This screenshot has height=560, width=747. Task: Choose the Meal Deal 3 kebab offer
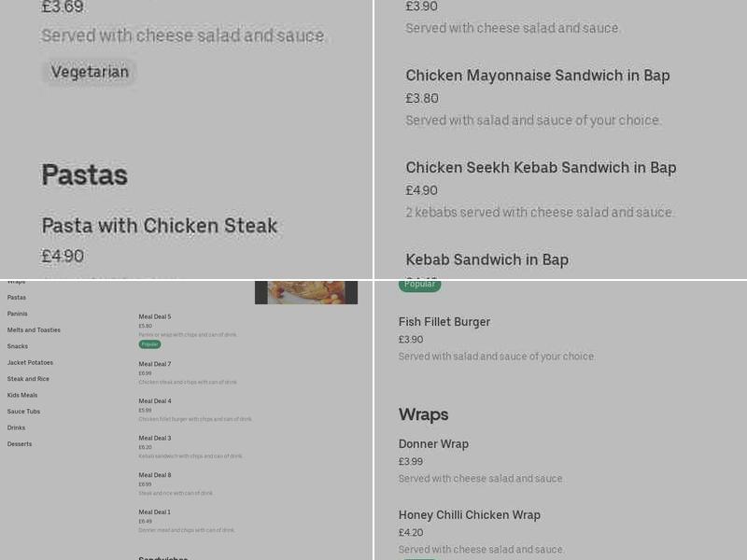[x=155, y=437]
